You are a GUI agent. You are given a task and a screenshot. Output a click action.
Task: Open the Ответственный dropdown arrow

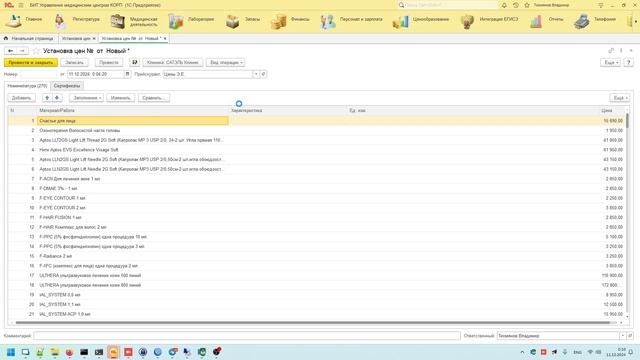pyautogui.click(x=623, y=336)
